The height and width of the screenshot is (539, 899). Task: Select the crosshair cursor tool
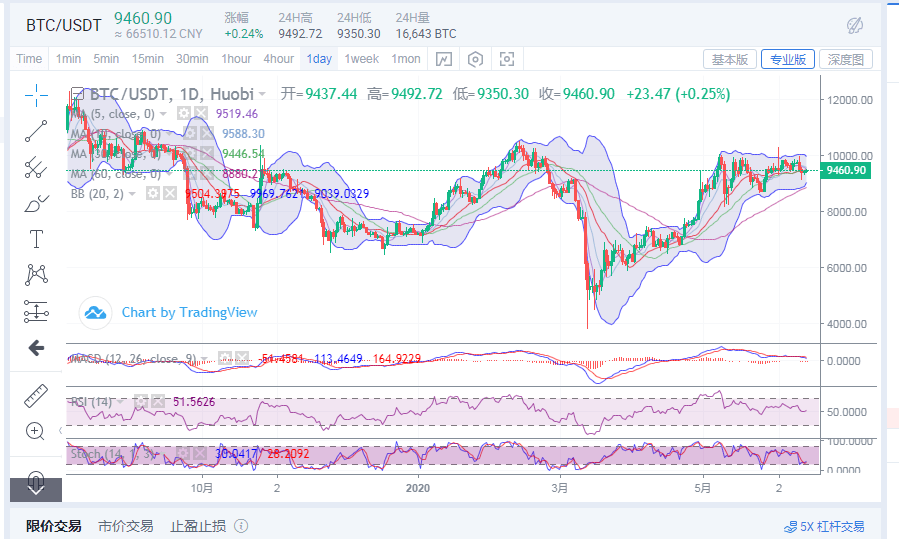(36, 96)
